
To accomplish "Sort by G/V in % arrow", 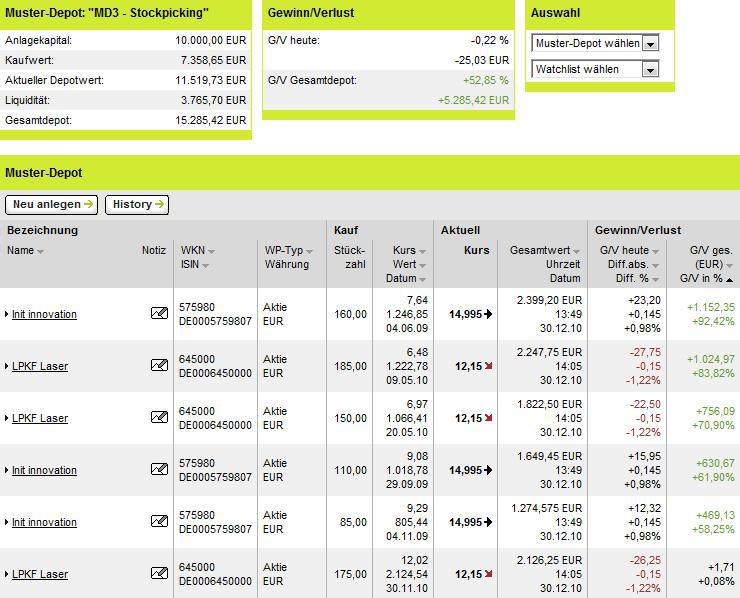I will (x=730, y=280).
